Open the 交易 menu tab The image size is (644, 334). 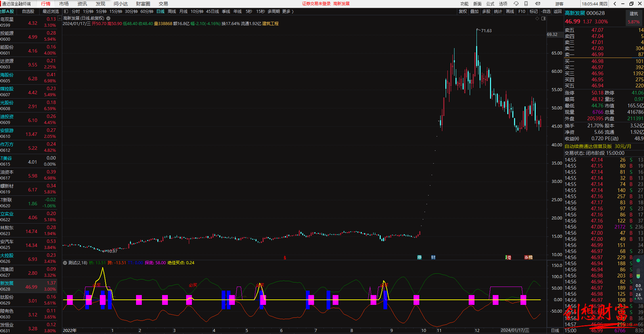click(x=163, y=4)
